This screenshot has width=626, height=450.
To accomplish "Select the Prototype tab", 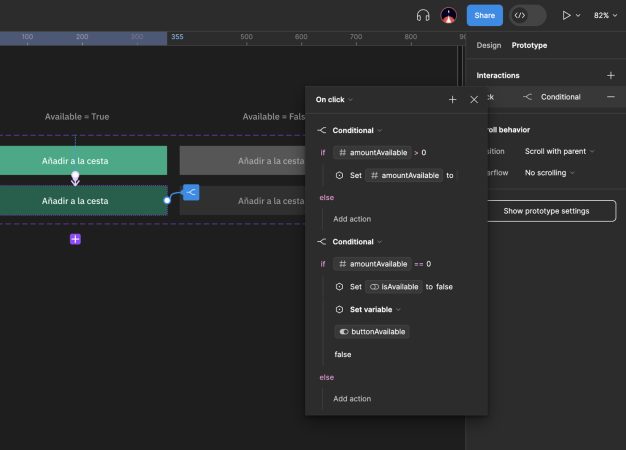I will point(529,45).
